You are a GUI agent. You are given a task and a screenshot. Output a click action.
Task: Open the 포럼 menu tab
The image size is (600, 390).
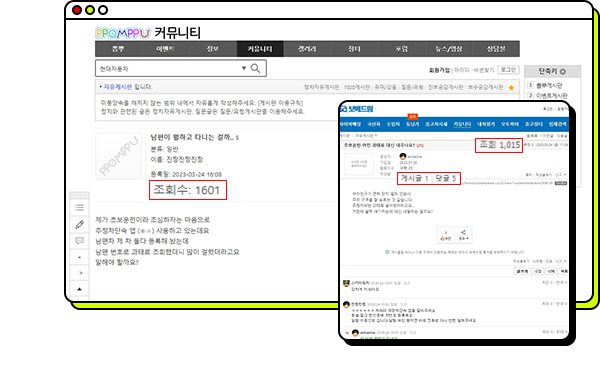click(x=401, y=49)
